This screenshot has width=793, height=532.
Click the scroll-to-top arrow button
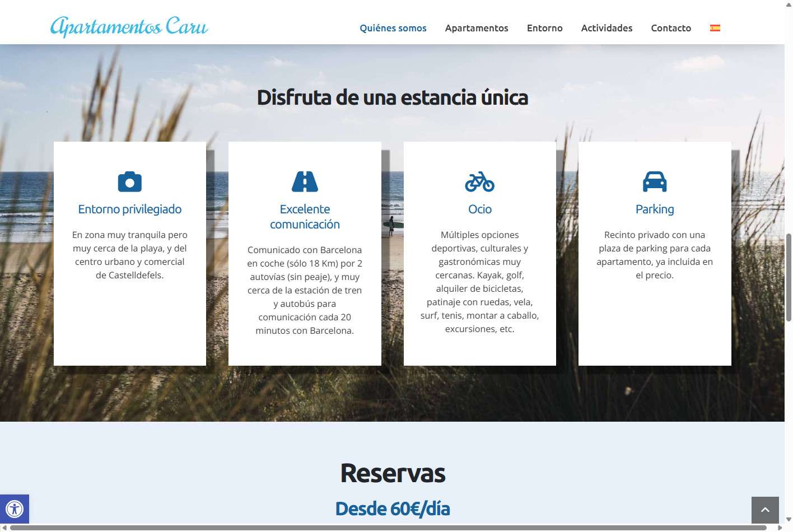(x=764, y=510)
